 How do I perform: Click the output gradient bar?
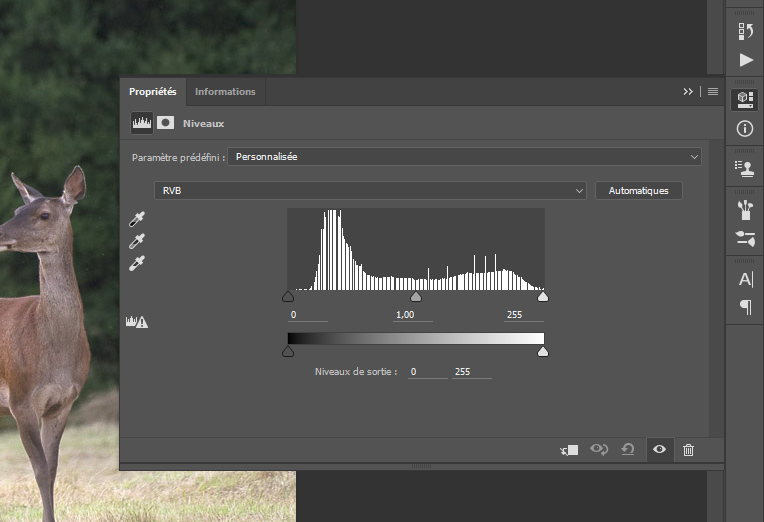click(x=416, y=339)
